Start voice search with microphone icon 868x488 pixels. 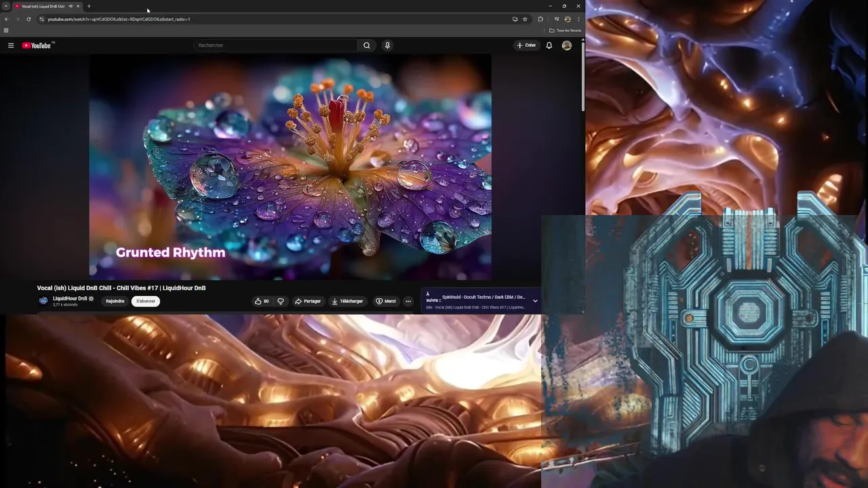tap(388, 45)
